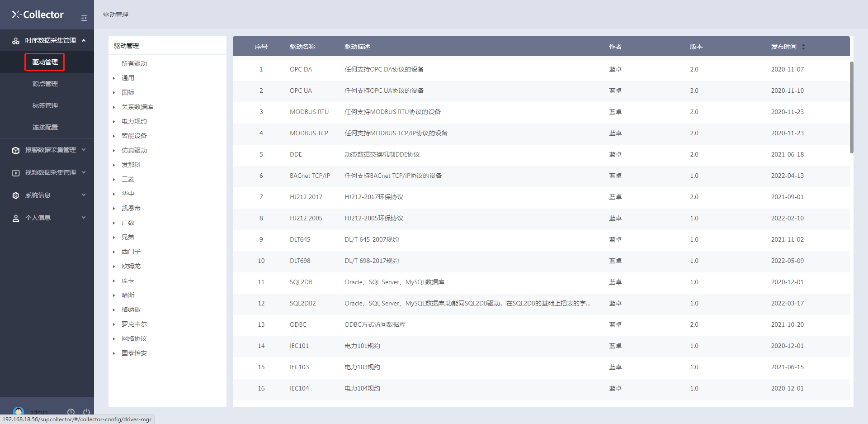
Task: Sort by 发布时间 using sort arrows
Action: click(803, 47)
